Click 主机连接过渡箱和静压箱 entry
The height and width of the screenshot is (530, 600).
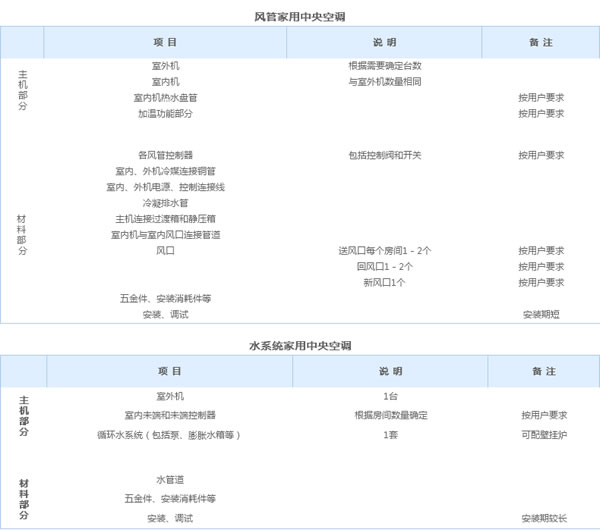[165, 219]
